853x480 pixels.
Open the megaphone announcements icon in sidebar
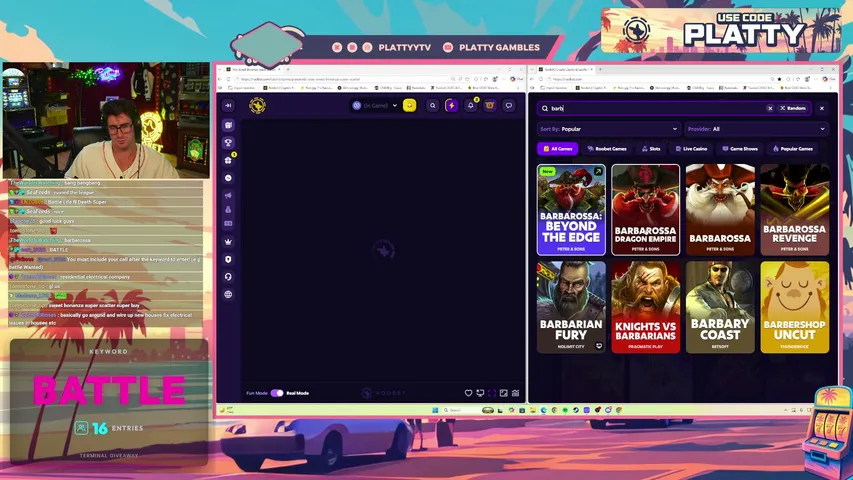[228, 195]
